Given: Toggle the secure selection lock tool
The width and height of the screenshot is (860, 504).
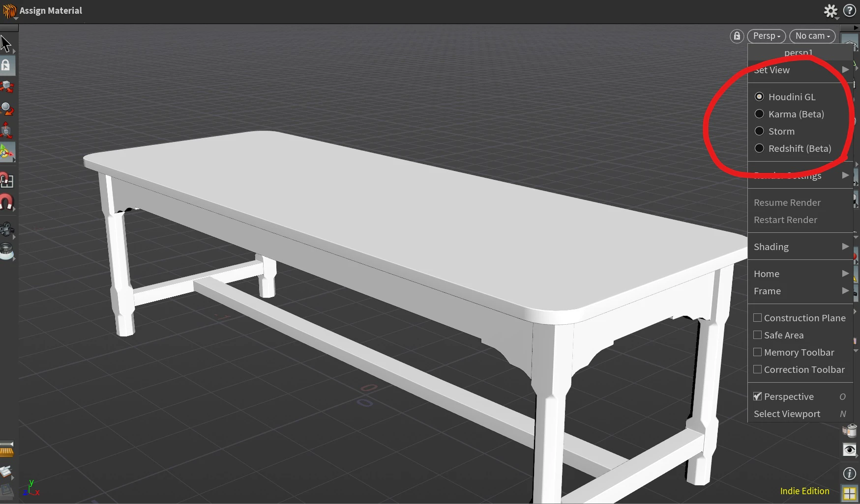Looking at the screenshot, I should [x=6, y=65].
